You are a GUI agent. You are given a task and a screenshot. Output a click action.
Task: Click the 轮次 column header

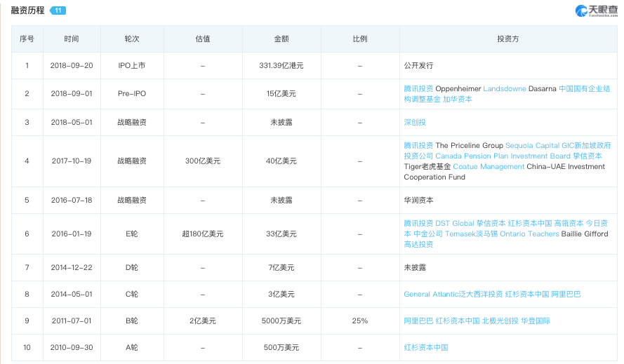(x=132, y=39)
